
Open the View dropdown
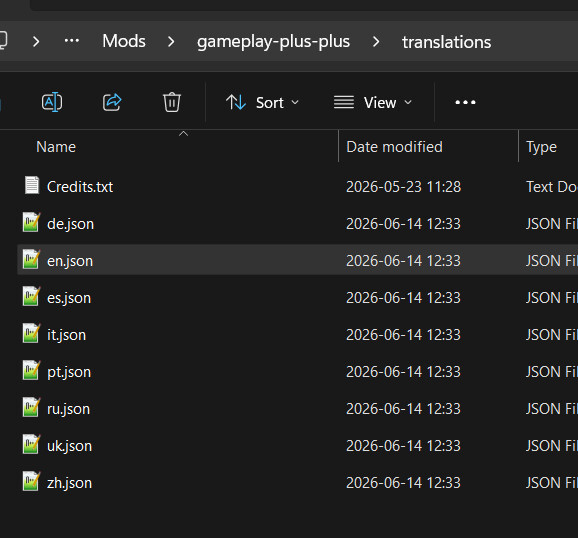(x=373, y=103)
